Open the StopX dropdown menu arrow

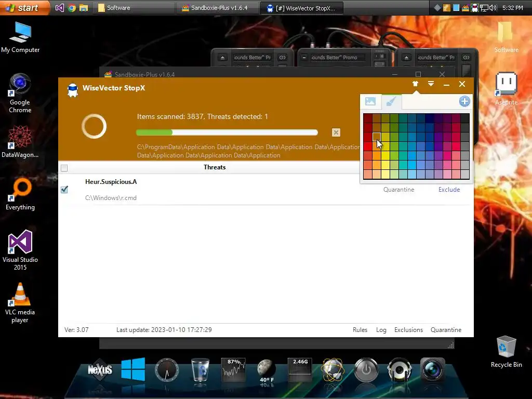[x=431, y=84]
